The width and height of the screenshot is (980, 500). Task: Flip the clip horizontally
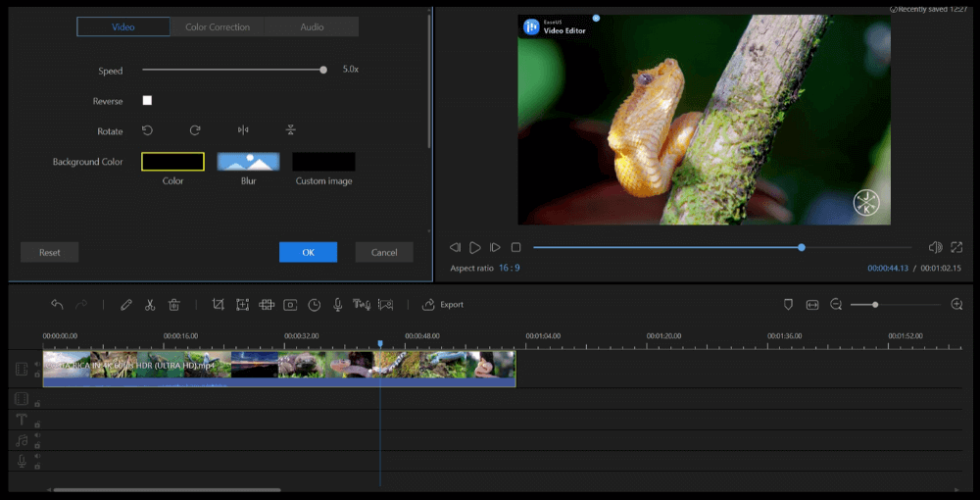click(x=243, y=130)
